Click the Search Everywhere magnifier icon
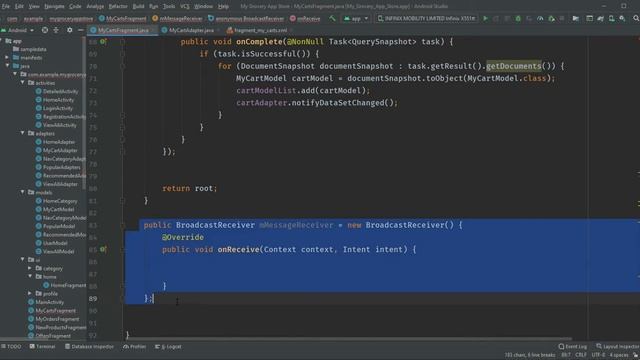 pyautogui.click(x=636, y=18)
